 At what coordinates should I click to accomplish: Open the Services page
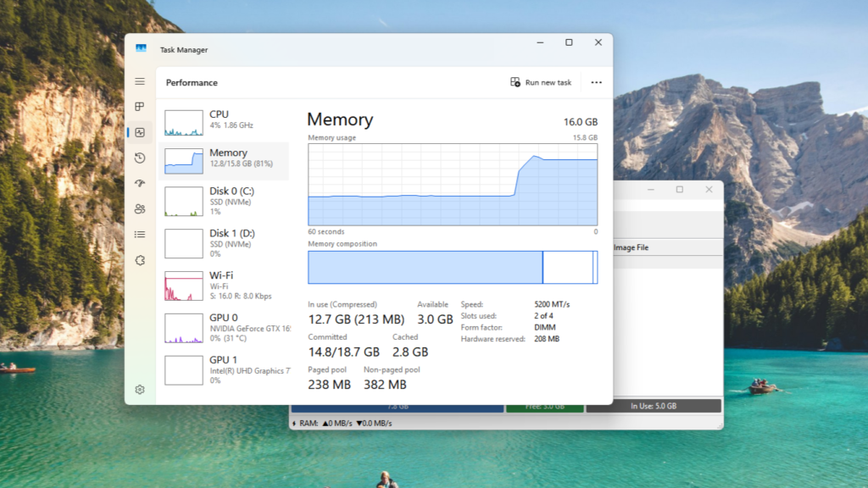click(x=140, y=260)
